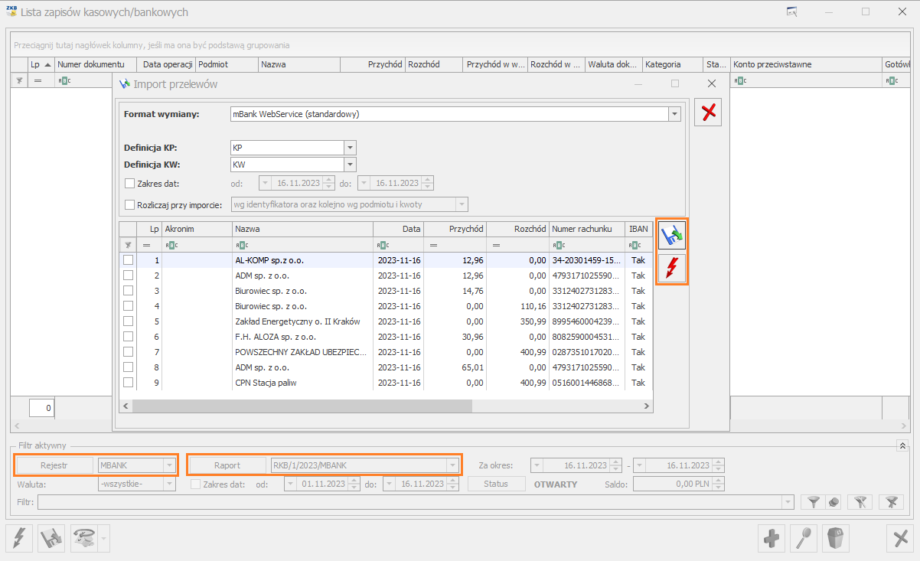Open the Definicja KW dropdown
Image resolution: width=920 pixels, height=561 pixels.
[350, 164]
